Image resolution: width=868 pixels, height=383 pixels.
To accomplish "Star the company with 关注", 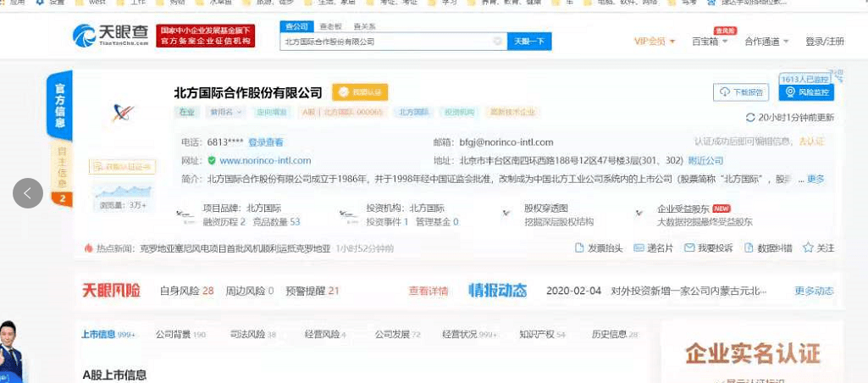I will point(808,248).
